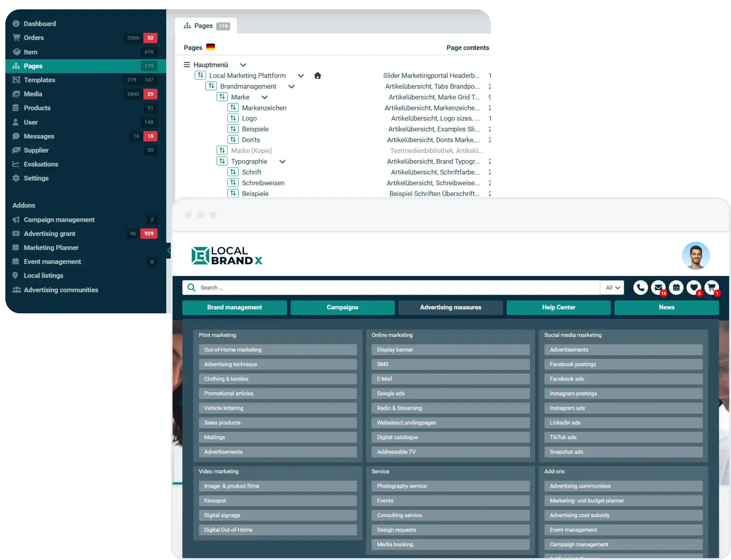731x560 pixels.
Task: Click the German flag language icon
Action: coord(210,47)
